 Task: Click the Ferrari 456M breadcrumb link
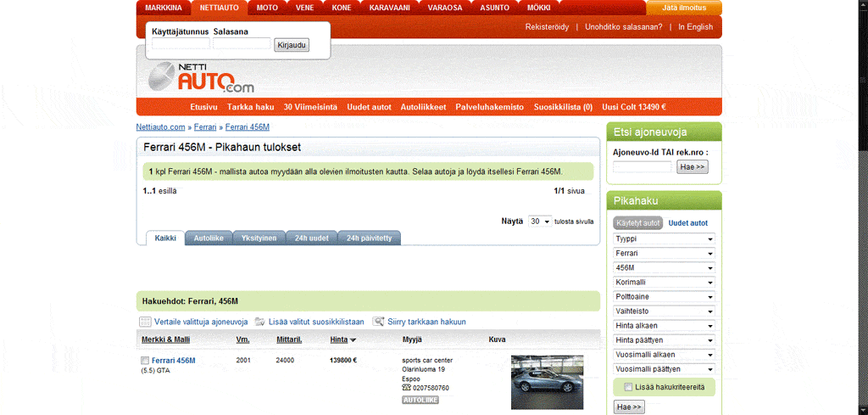click(x=248, y=127)
